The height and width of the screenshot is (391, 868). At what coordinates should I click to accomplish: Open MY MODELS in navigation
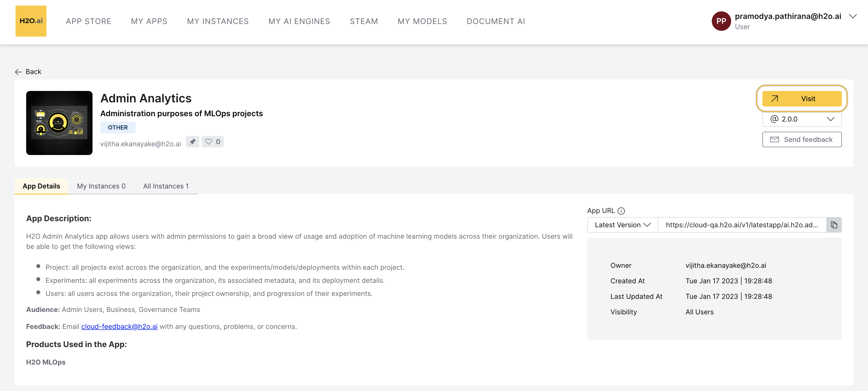click(x=422, y=21)
